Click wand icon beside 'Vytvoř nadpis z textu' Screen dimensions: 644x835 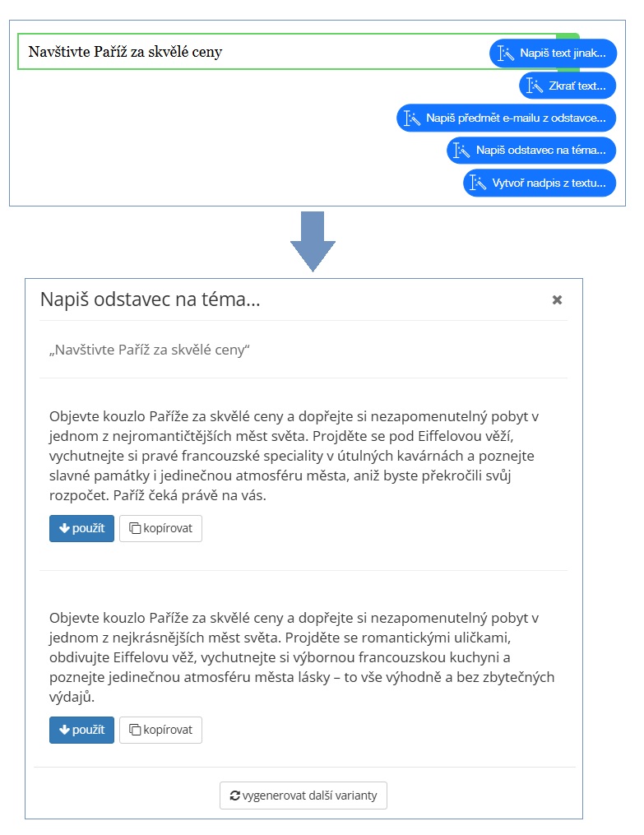478,183
